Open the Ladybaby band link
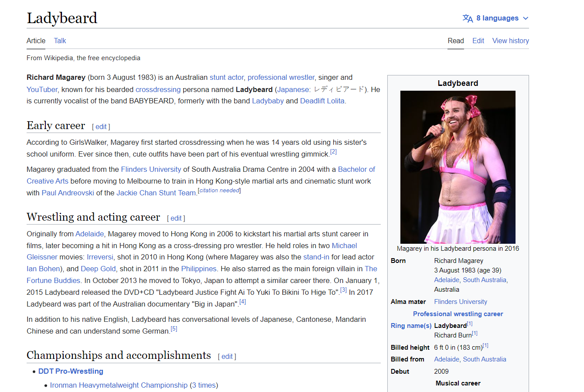The width and height of the screenshot is (584, 392). (x=268, y=101)
